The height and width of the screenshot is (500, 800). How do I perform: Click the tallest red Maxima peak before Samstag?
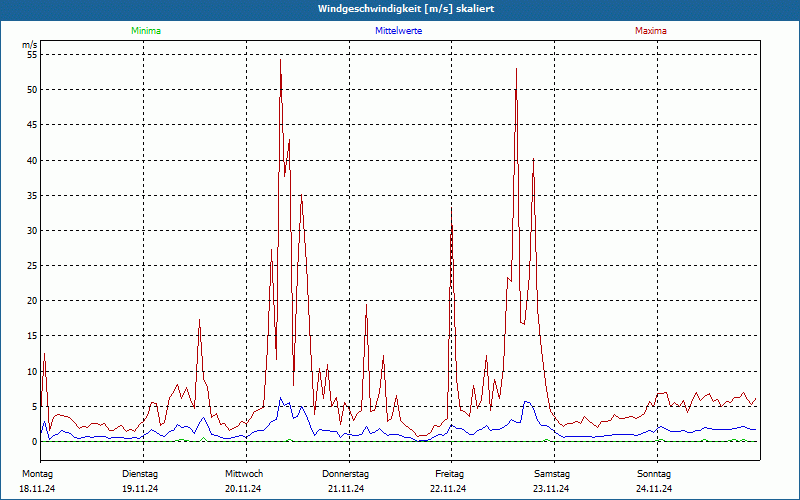[x=516, y=69]
